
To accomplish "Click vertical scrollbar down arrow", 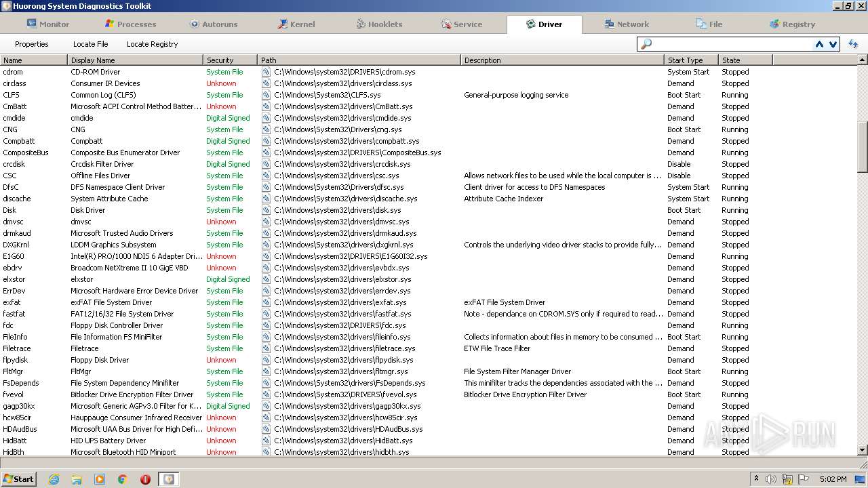I will [863, 450].
